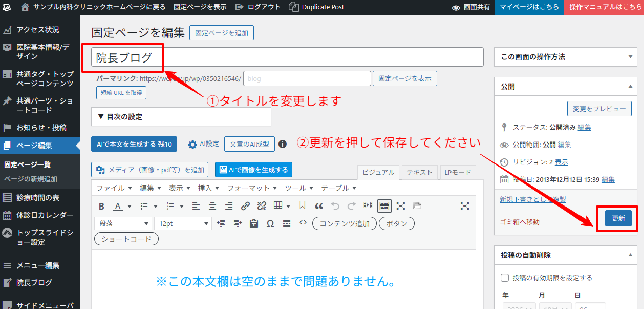The height and width of the screenshot is (309, 644).
Task: Insert horizontal line or page break
Action: click(x=287, y=223)
